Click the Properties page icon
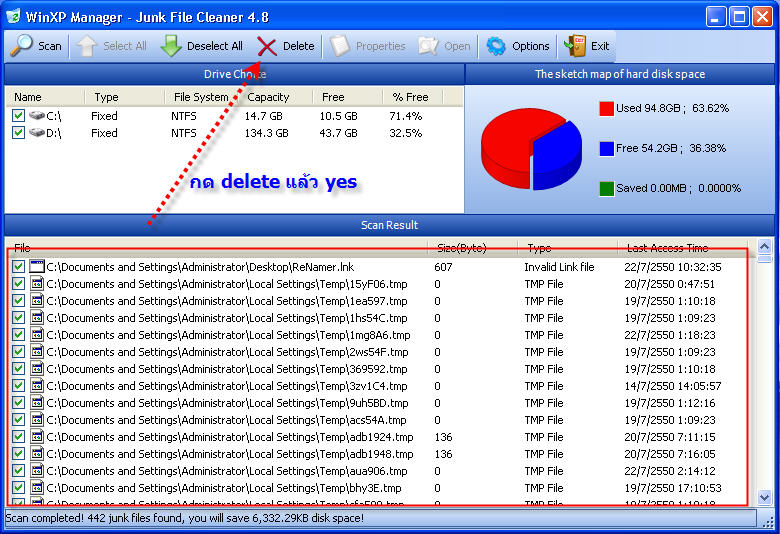The image size is (780, 534). point(340,46)
